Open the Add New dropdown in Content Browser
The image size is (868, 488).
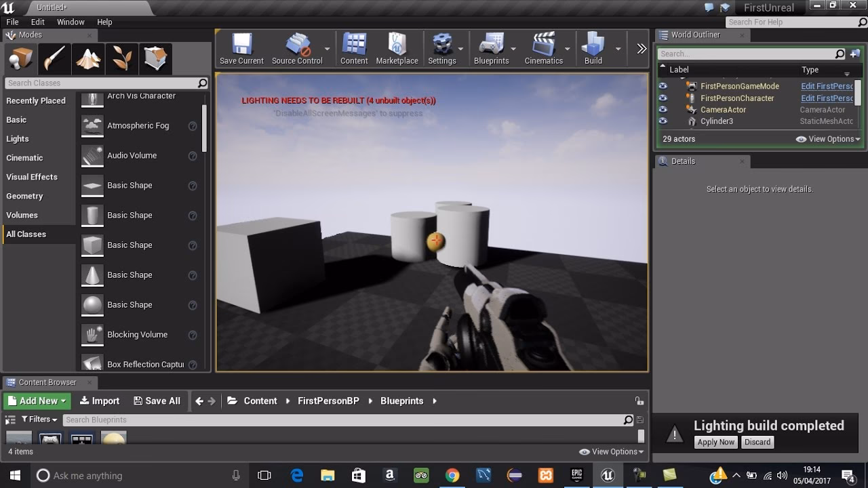(x=37, y=401)
